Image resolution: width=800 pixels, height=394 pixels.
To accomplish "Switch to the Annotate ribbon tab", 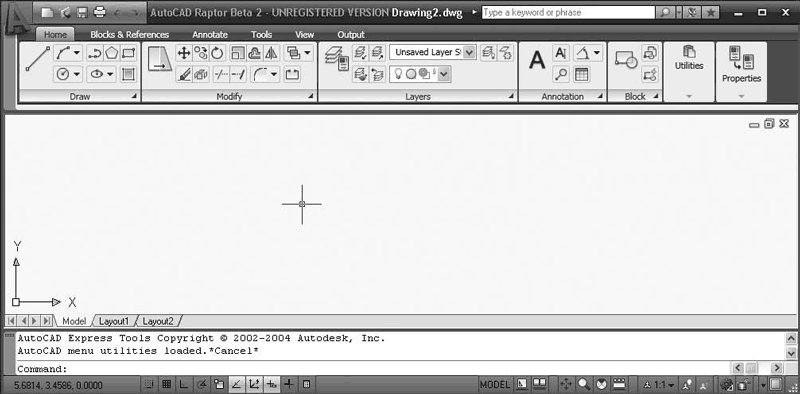I will (x=210, y=35).
